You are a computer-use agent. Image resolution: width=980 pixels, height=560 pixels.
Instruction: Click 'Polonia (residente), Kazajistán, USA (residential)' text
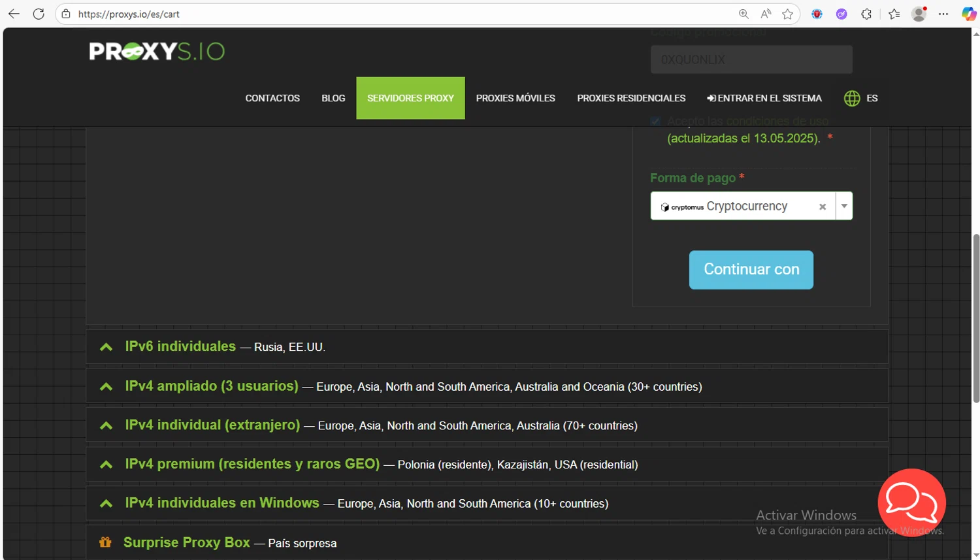[x=517, y=465]
